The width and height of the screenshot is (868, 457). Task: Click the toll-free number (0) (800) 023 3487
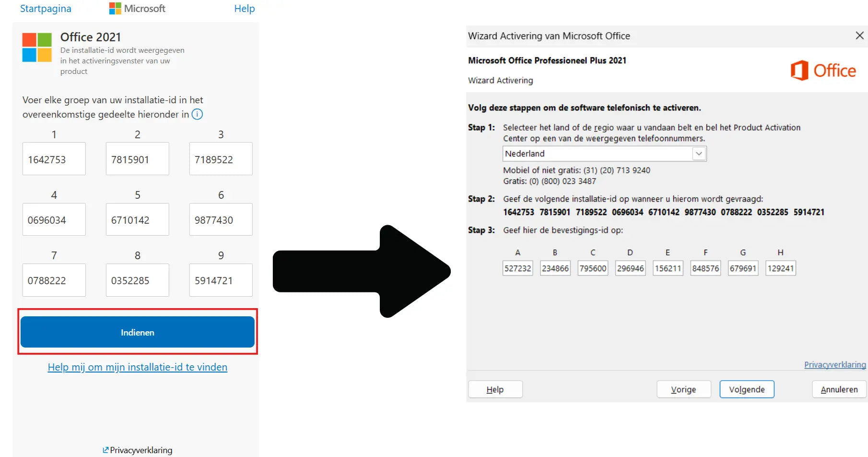[563, 181]
